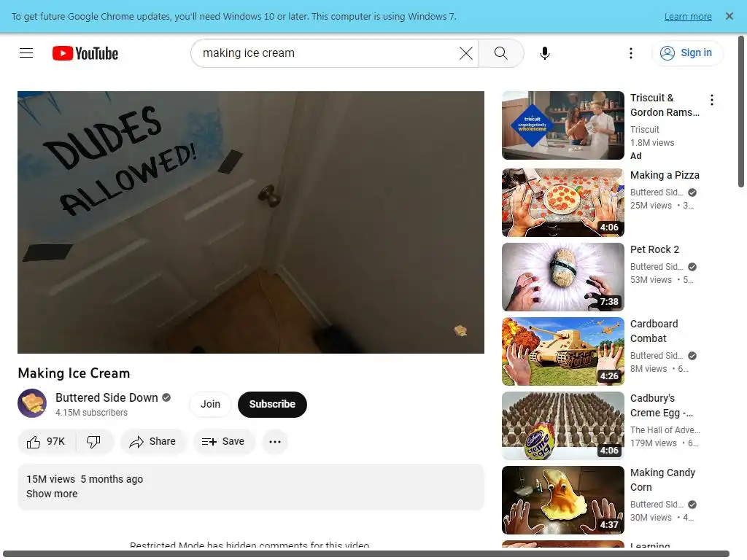Image resolution: width=747 pixels, height=560 pixels.
Task: Open the Cadbury's Creme Egg thumbnail
Action: click(562, 426)
